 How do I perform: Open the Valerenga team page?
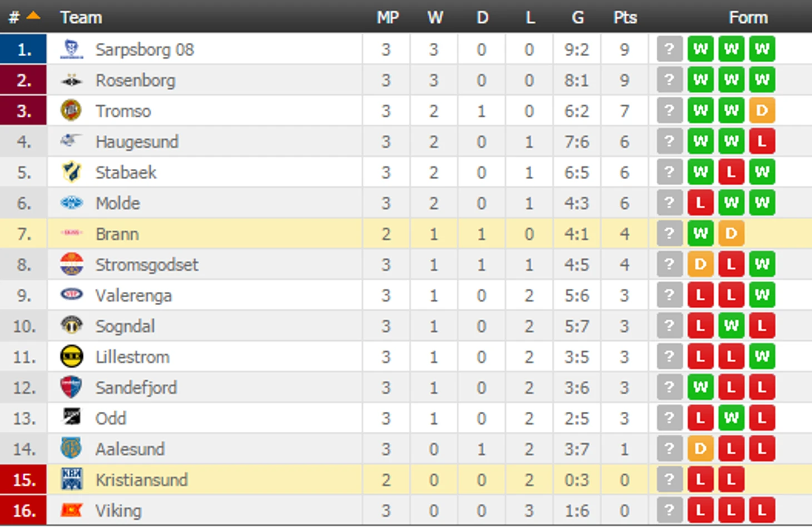[133, 296]
